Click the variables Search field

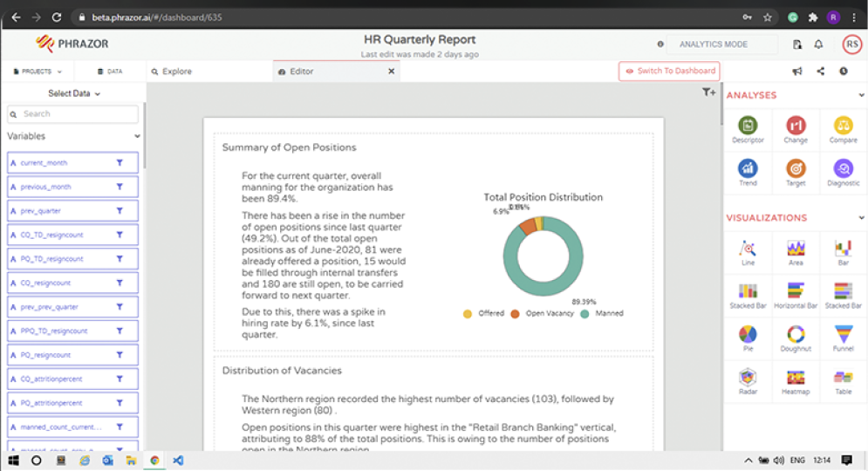(x=72, y=114)
